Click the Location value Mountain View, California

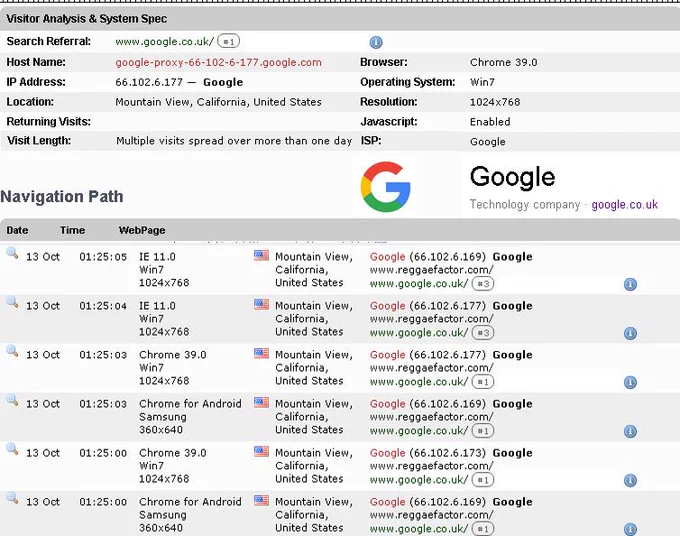[x=218, y=102]
